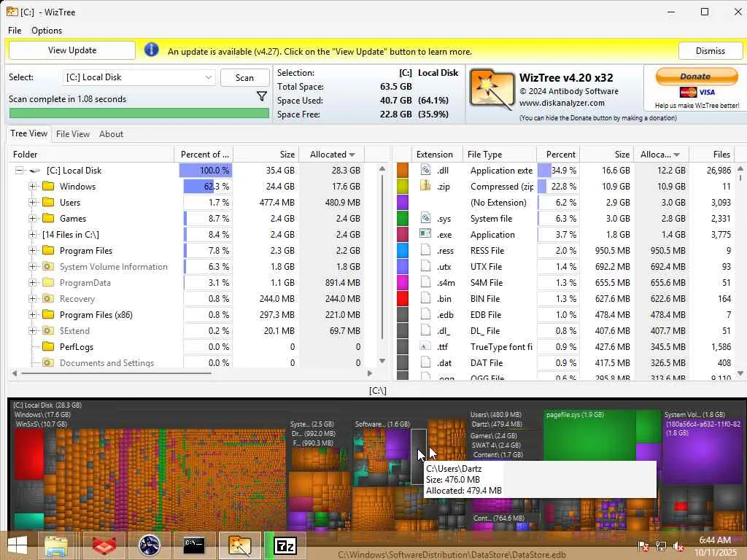
Task: Click the WizTree wizard logo image
Action: (492, 90)
